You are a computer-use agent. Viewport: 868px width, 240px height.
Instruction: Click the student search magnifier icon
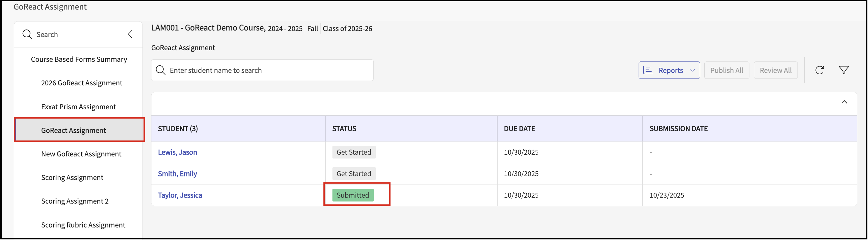[161, 70]
